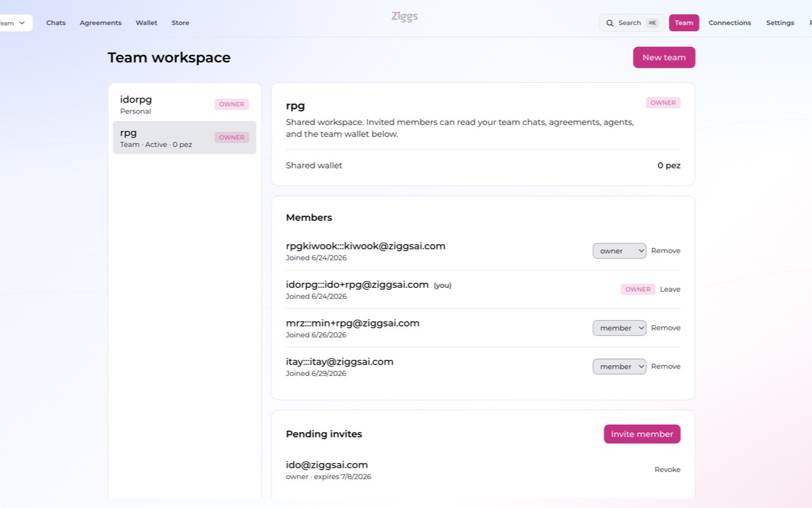Viewport: 812px width, 508px height.
Task: Click mrz:::min+rpg@ziggsai.com member name
Action: point(352,323)
